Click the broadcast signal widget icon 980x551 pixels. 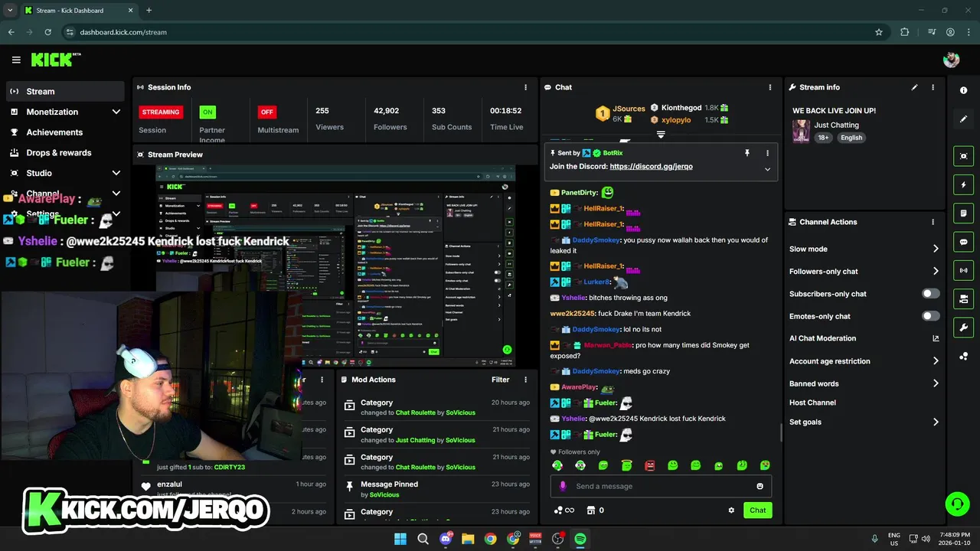click(963, 270)
